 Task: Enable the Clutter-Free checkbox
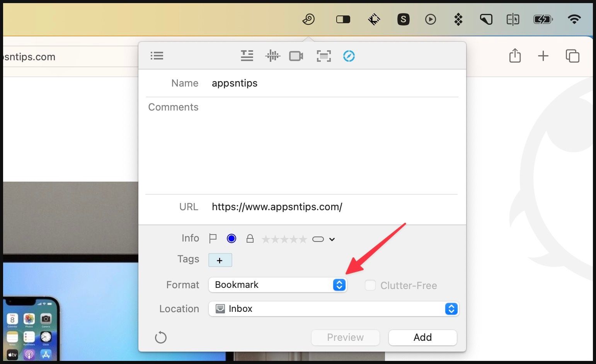point(370,285)
